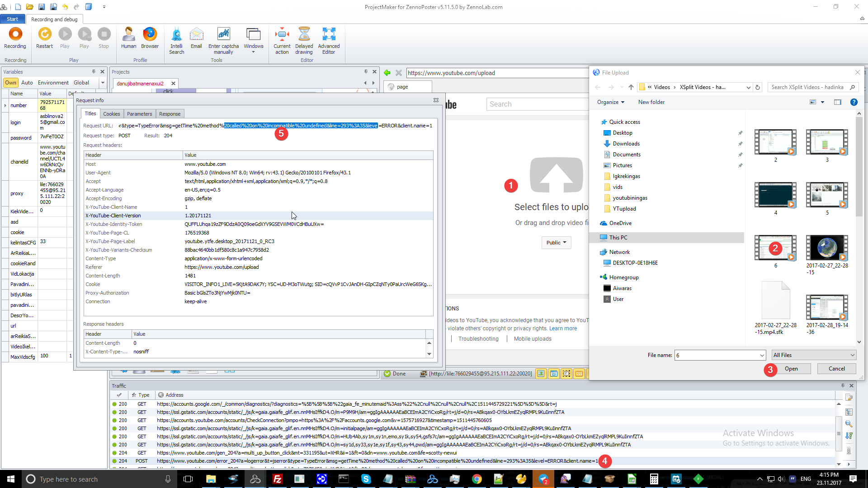The height and width of the screenshot is (488, 868).
Task: Select This PC in File Upload sidebar
Action: click(x=618, y=238)
